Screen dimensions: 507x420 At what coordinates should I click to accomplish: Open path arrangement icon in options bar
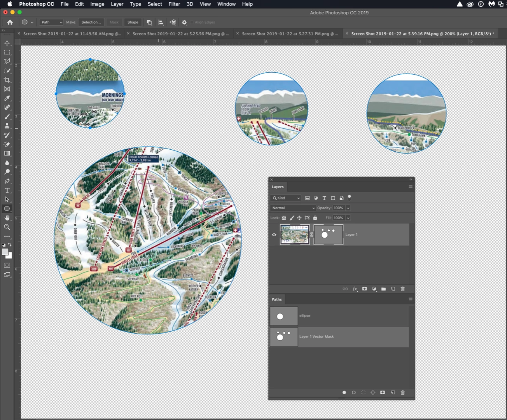coord(173,22)
